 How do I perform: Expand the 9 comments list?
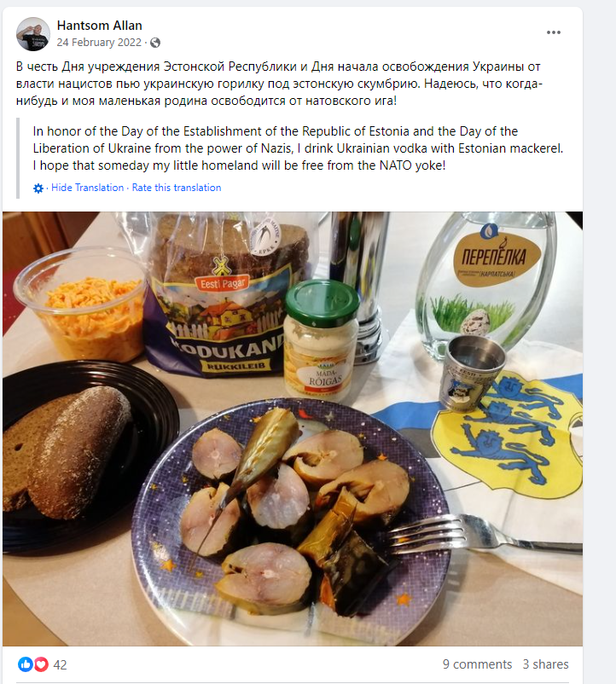coord(477,664)
